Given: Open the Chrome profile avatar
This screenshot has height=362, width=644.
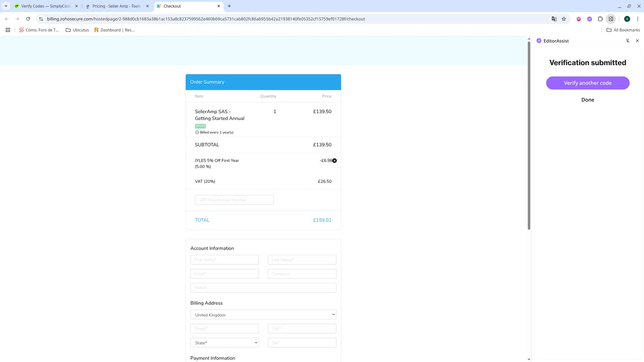Looking at the screenshot, I should point(627,19).
